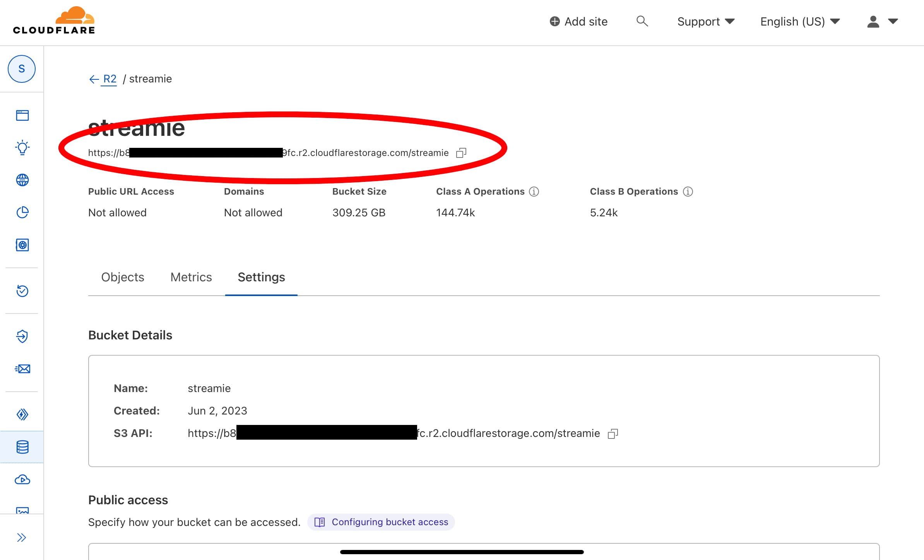Click the copy icon next to bucket URL
Screen dimensions: 924x560
click(x=461, y=152)
